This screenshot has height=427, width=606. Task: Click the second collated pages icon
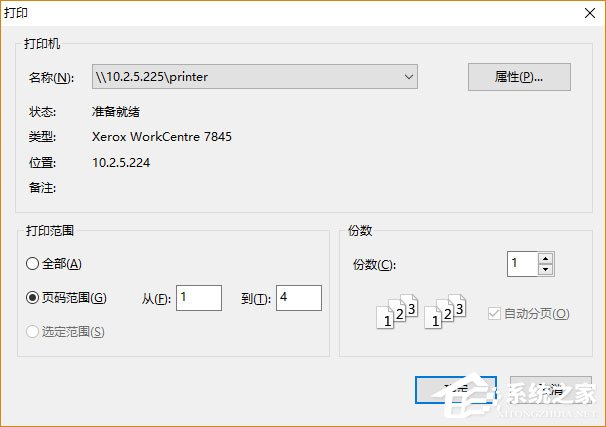[x=445, y=311]
